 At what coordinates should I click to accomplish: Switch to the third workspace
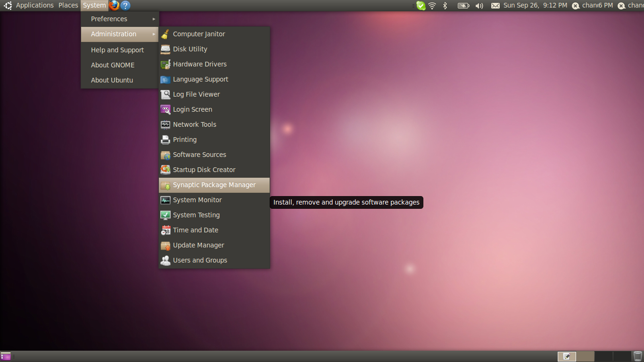pyautogui.click(x=603, y=356)
